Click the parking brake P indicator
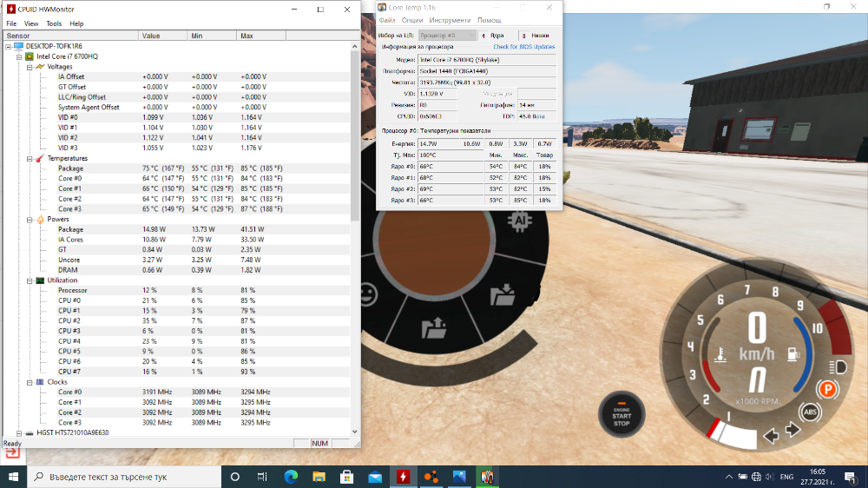The width and height of the screenshot is (868, 488). coord(827,390)
